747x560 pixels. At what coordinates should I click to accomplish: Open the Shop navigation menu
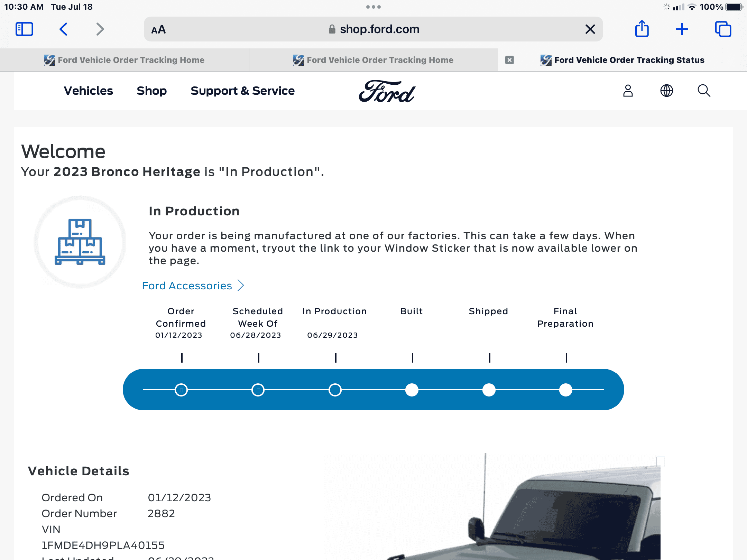click(x=151, y=91)
